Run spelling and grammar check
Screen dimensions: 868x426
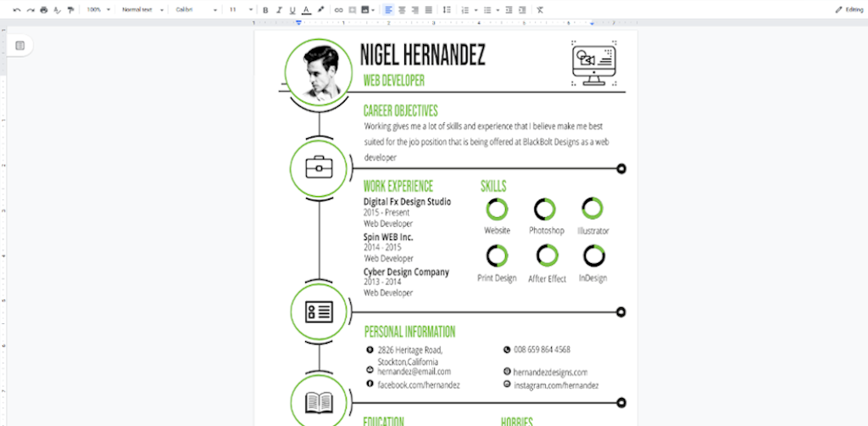pos(57,10)
